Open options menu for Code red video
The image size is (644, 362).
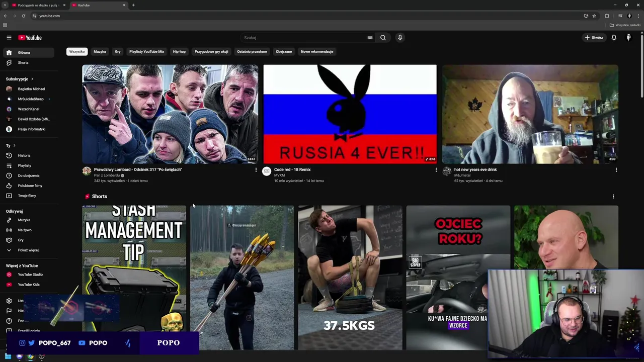click(436, 170)
